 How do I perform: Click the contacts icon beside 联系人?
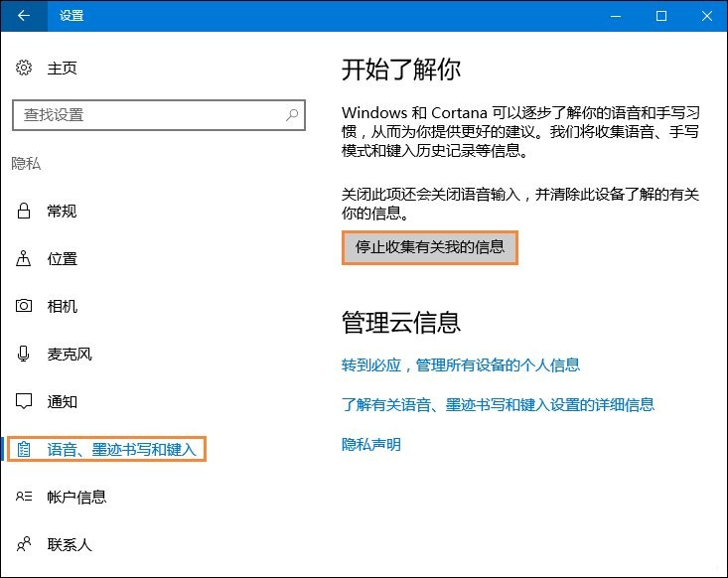[x=24, y=544]
